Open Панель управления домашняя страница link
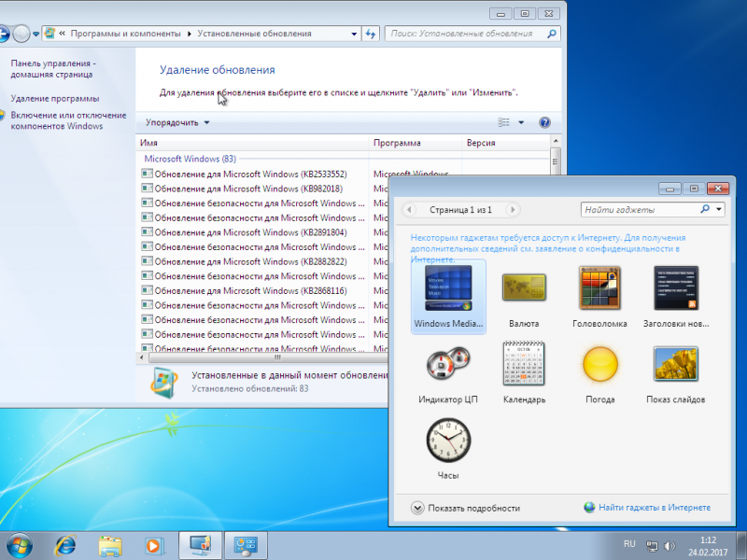747x560 pixels. 53,68
